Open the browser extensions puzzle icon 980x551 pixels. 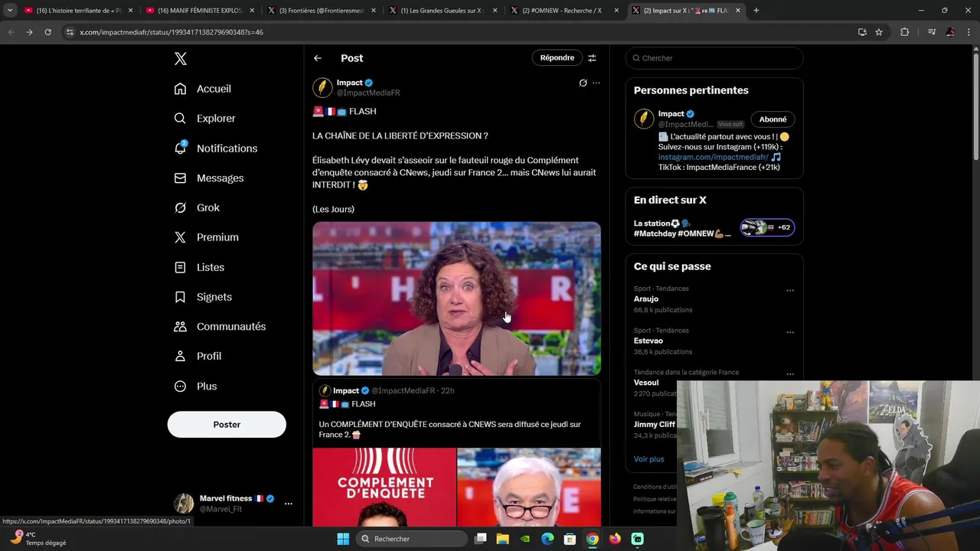904,32
